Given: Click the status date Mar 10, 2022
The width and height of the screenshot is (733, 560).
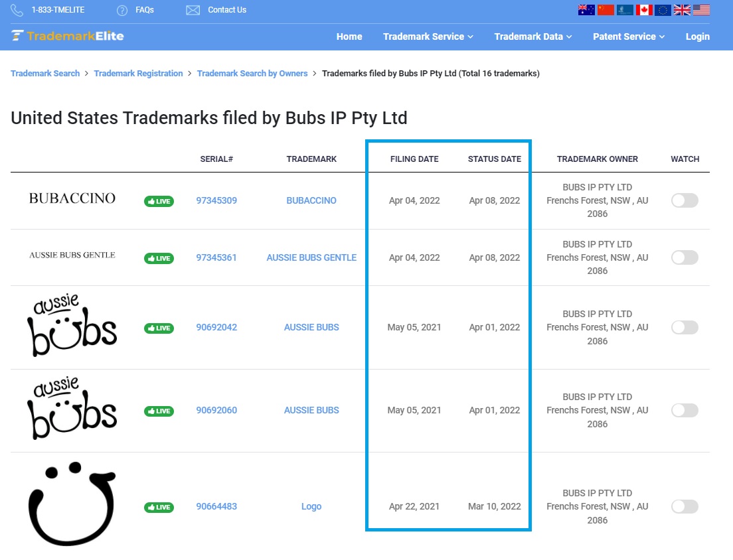Looking at the screenshot, I should point(495,506).
